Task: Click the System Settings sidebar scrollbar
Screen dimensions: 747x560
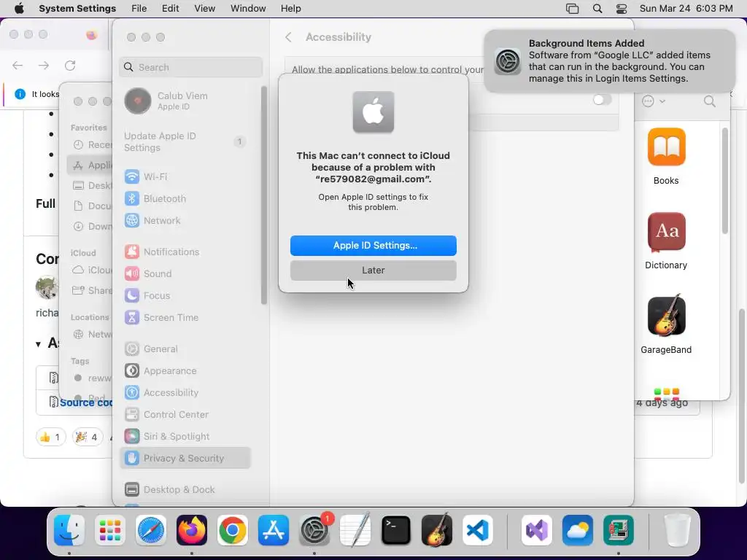Action: click(x=263, y=195)
